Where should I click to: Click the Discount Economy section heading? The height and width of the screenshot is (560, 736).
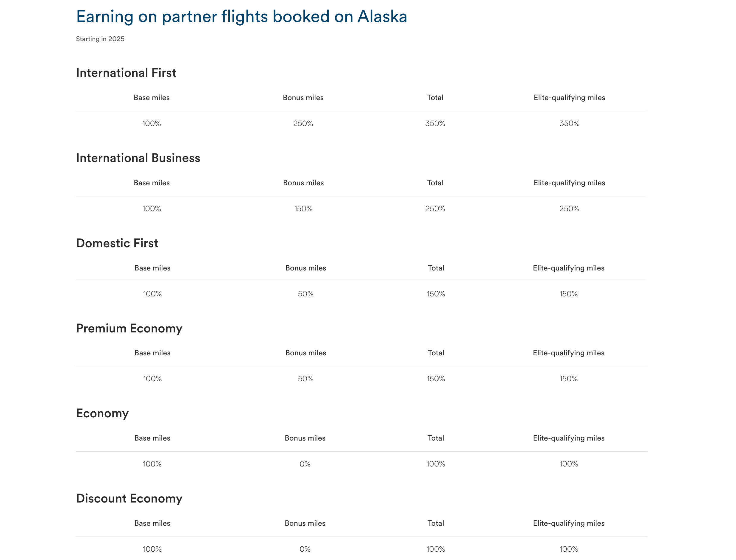pos(129,498)
